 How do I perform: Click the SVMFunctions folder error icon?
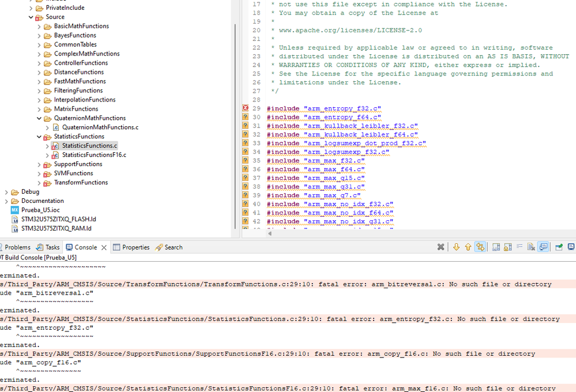tap(47, 174)
